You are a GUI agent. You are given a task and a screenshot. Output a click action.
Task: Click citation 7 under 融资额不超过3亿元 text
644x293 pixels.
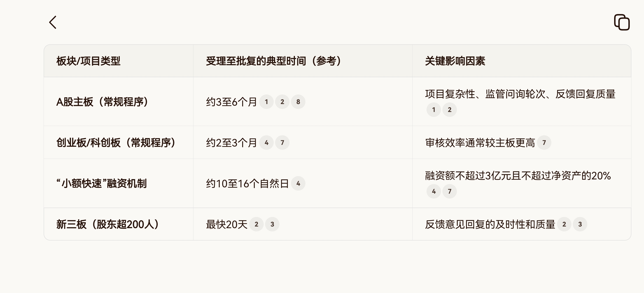coord(449,191)
